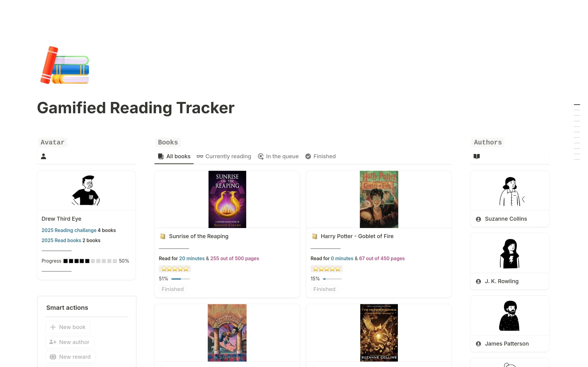Image resolution: width=588 pixels, height=367 pixels.
Task: Click the person icon beside Suzanne Collins
Action: tap(478, 219)
